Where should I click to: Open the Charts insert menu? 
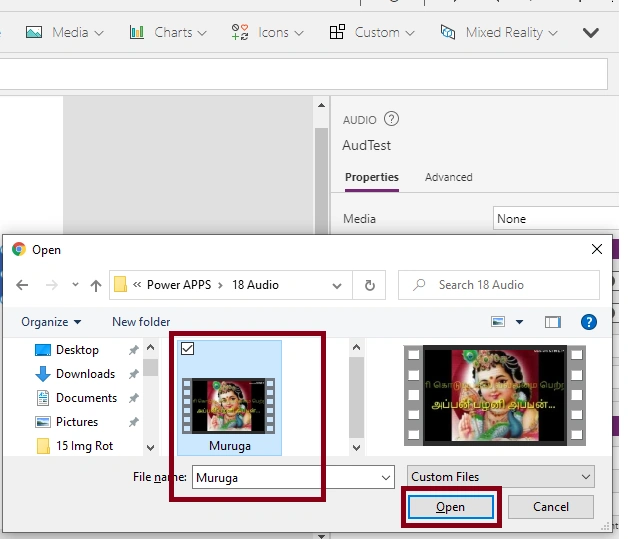tap(168, 32)
